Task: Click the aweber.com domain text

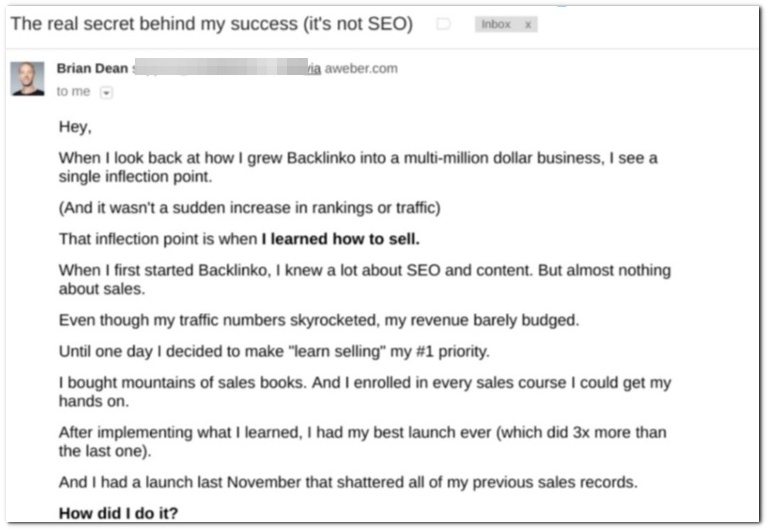Action: point(360,68)
